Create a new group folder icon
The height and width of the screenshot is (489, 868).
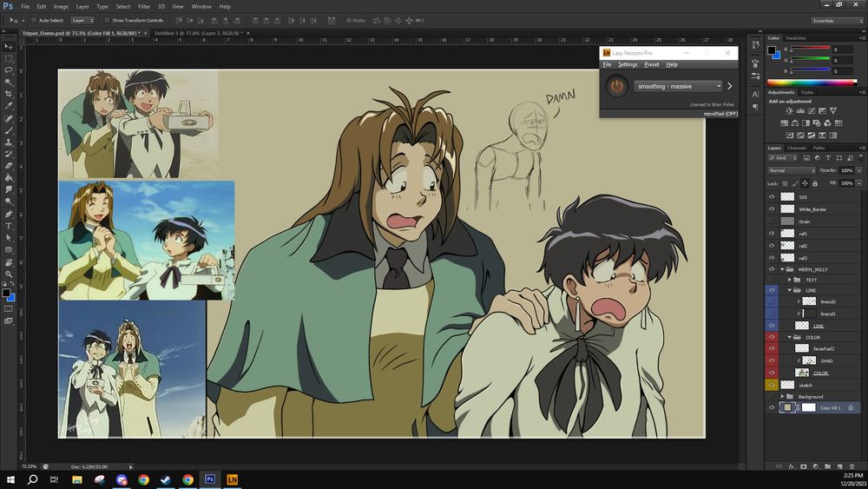[827, 466]
